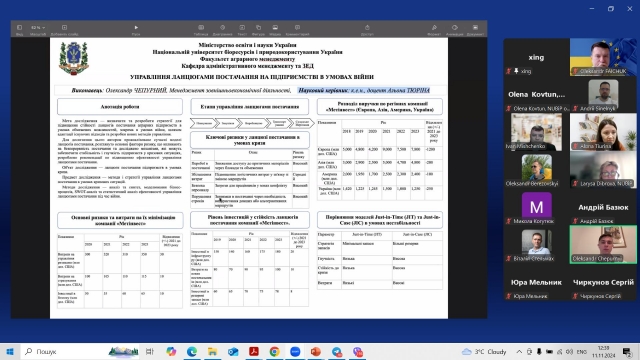The height and width of the screenshot is (360, 640).
Task: Launch Copilot from the taskbar
Action: pos(171,351)
